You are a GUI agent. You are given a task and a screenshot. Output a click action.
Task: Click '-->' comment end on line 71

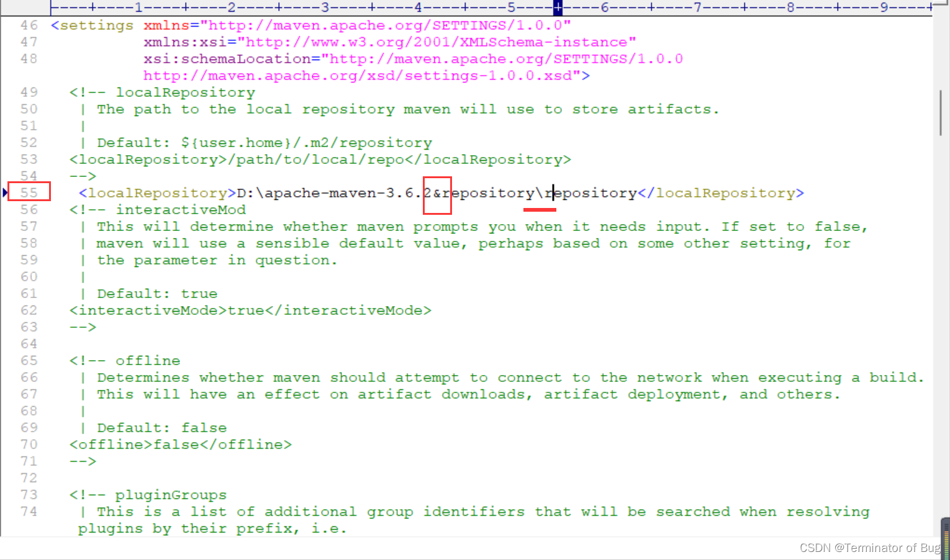[83, 461]
